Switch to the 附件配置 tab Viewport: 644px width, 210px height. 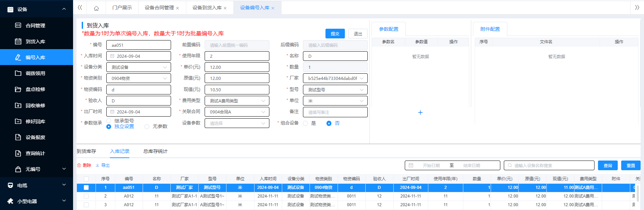[490, 29]
